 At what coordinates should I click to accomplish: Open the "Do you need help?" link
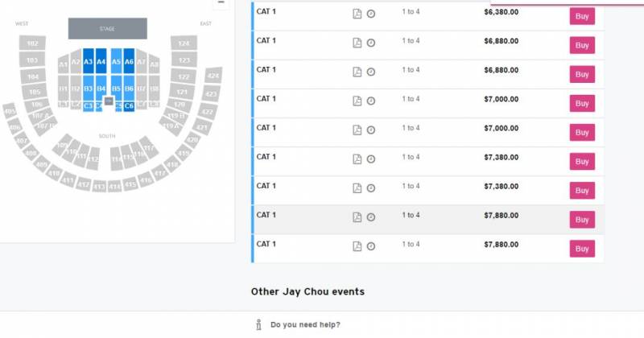(x=305, y=324)
